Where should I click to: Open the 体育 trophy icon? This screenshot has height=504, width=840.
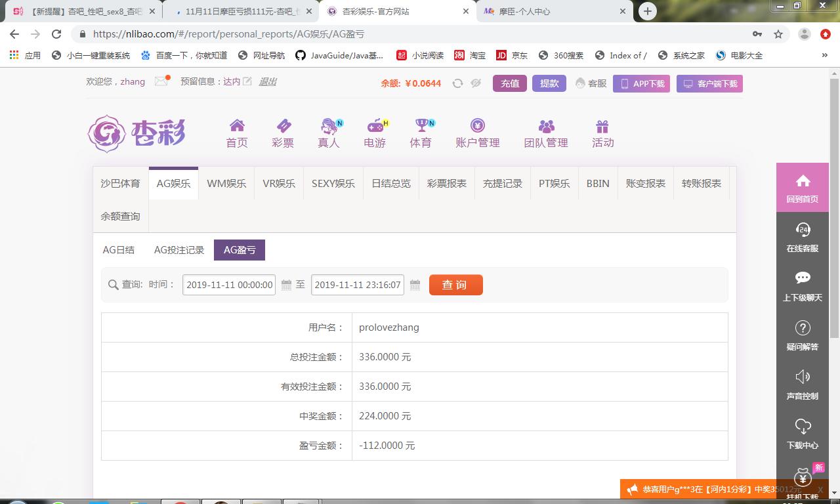[421, 126]
